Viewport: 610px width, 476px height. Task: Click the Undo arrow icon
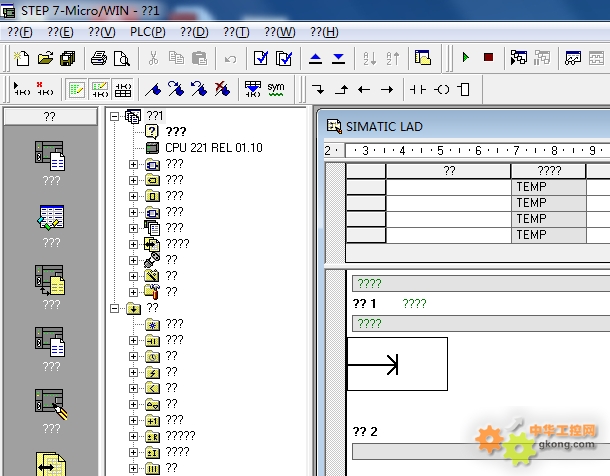point(230,59)
